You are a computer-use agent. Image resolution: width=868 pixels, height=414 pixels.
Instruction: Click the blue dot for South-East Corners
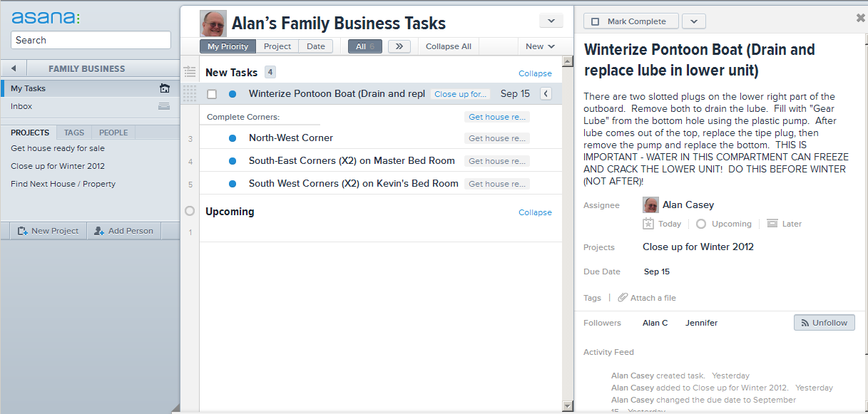(233, 161)
